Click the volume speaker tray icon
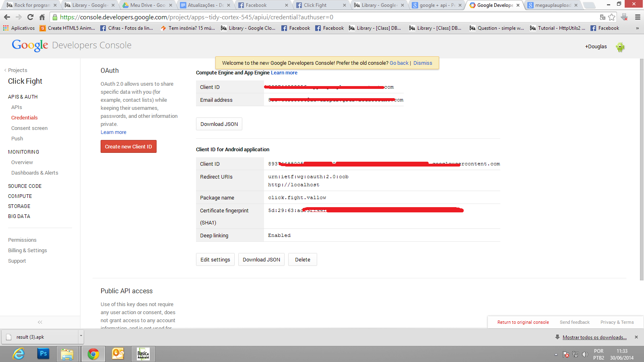This screenshot has width=644, height=362. (x=585, y=354)
